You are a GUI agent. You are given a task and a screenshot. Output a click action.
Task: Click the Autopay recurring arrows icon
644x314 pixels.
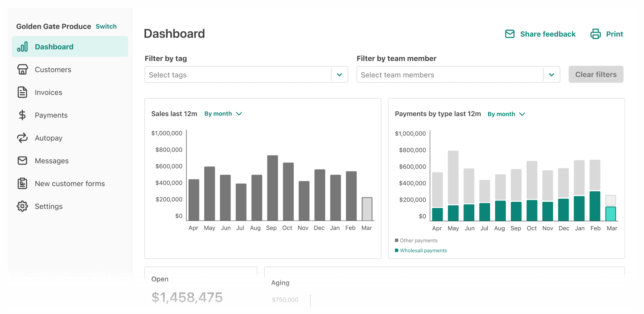[x=22, y=138]
